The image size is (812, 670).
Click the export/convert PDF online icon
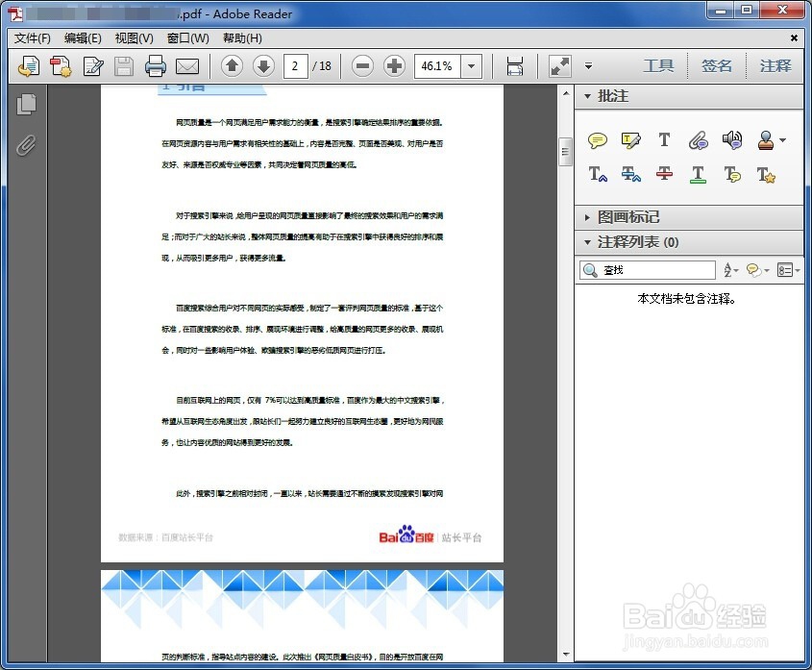pos(29,66)
